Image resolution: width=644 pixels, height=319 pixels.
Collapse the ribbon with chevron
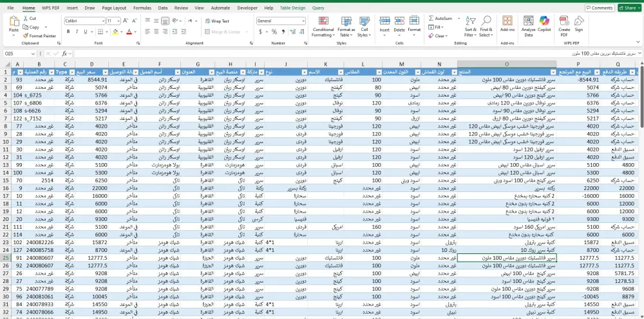coord(638,43)
